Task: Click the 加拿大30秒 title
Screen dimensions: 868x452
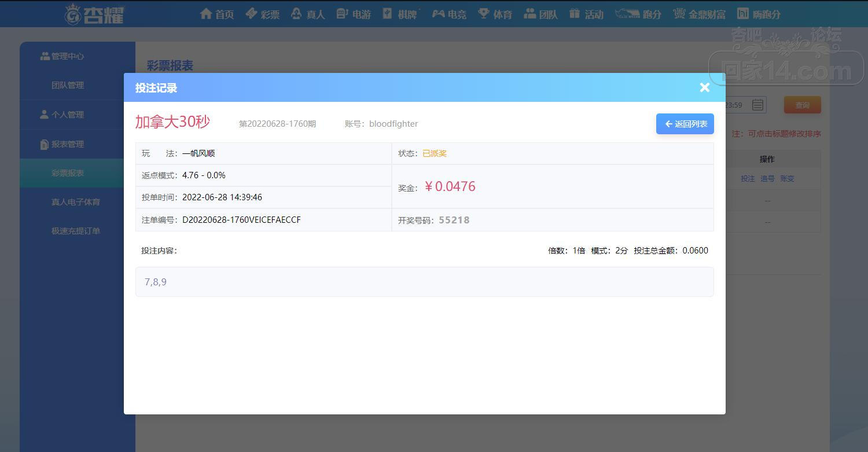Action: (172, 122)
